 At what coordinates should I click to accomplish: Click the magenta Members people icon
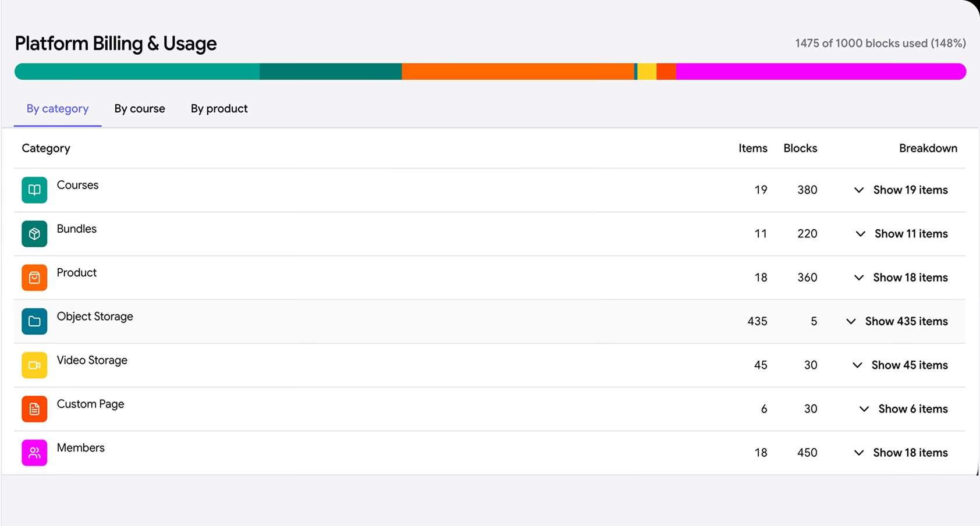pyautogui.click(x=34, y=453)
